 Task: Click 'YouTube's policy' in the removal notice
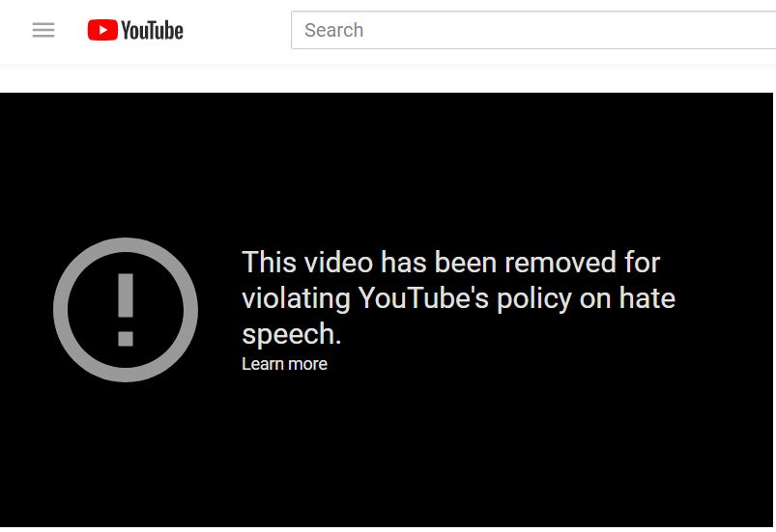click(465, 298)
